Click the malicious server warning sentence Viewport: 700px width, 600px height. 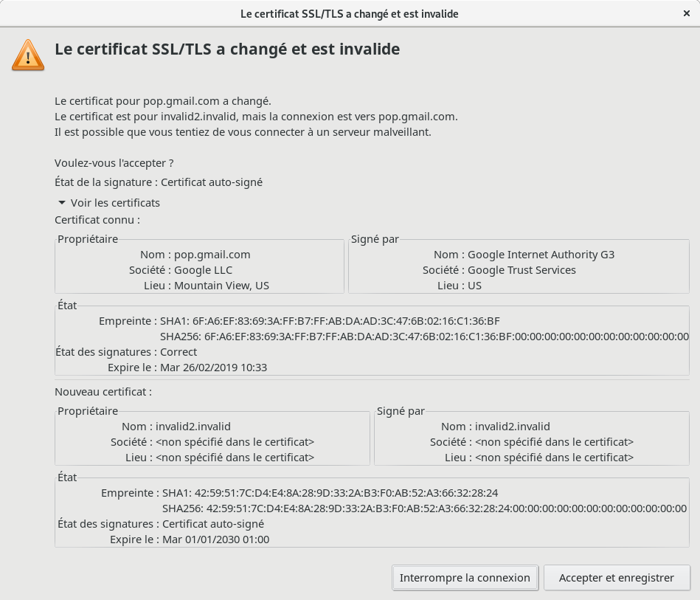point(243,132)
